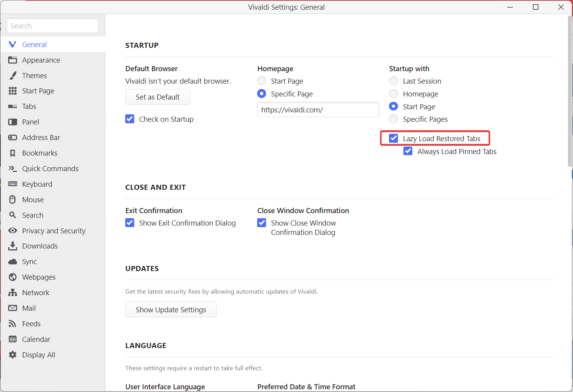Toggle the Lazy Load Restored Tabs checkbox
The width and height of the screenshot is (573, 392).
394,138
